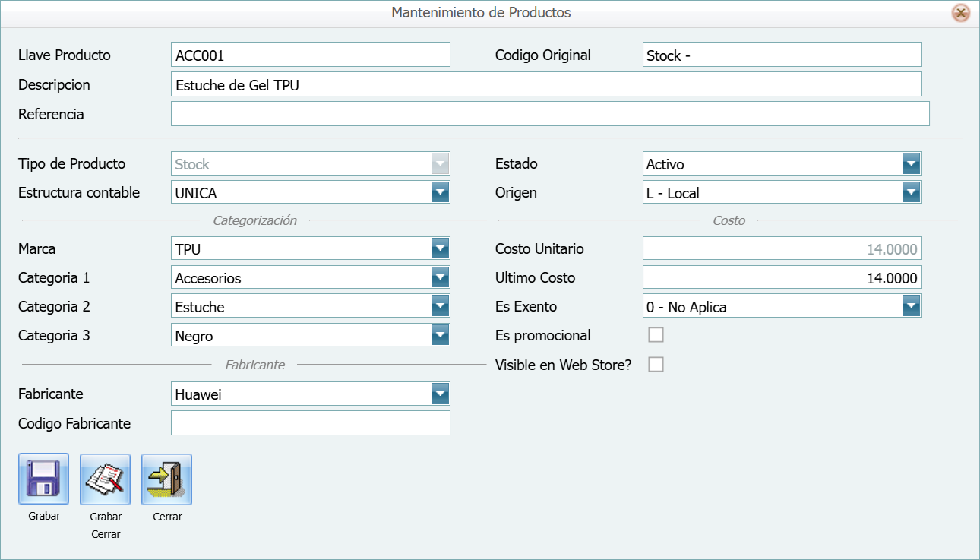Focus the Descripcion text field
The width and height of the screenshot is (980, 560).
point(545,85)
